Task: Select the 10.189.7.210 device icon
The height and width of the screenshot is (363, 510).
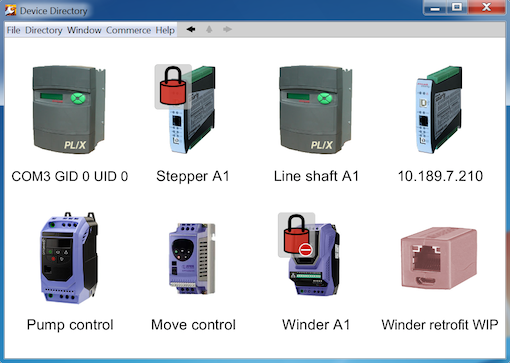Action: (439, 110)
